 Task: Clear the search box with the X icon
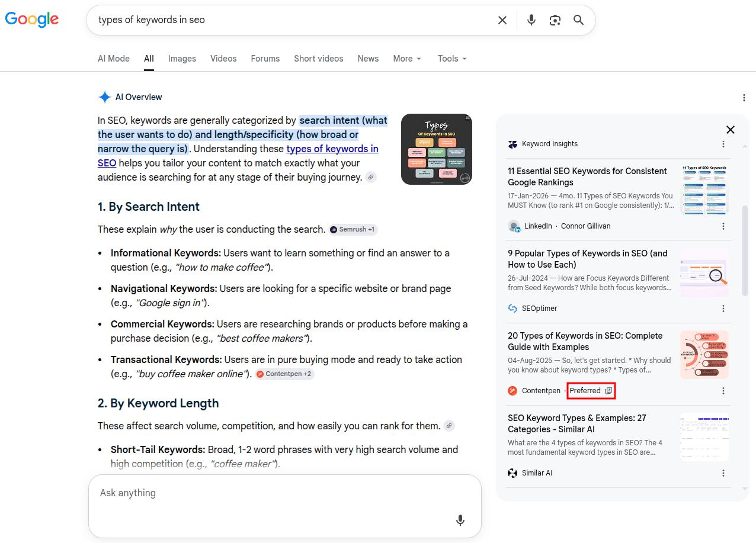coord(502,20)
